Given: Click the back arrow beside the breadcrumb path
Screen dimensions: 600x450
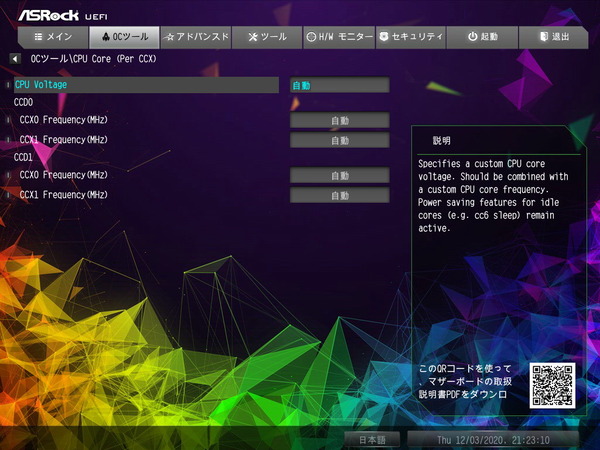Looking at the screenshot, I should click(15, 60).
